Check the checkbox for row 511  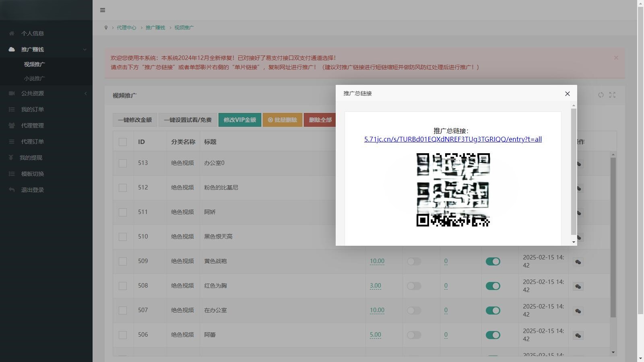[x=123, y=212]
